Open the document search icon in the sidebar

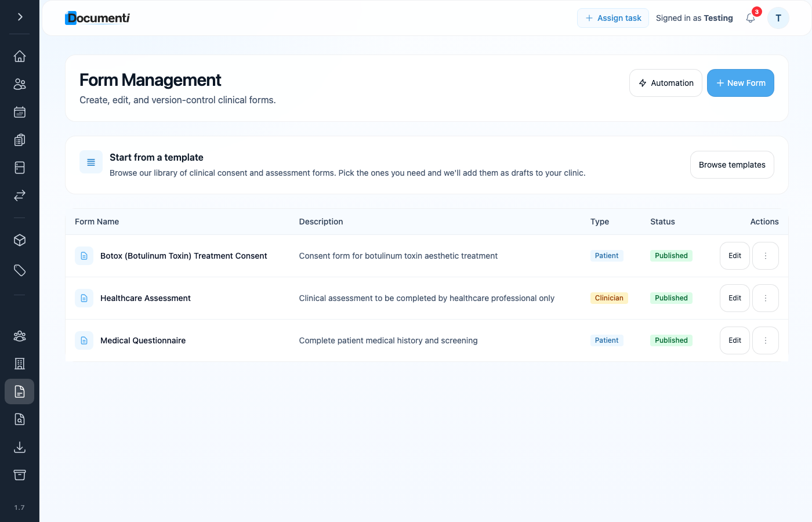pos(20,419)
